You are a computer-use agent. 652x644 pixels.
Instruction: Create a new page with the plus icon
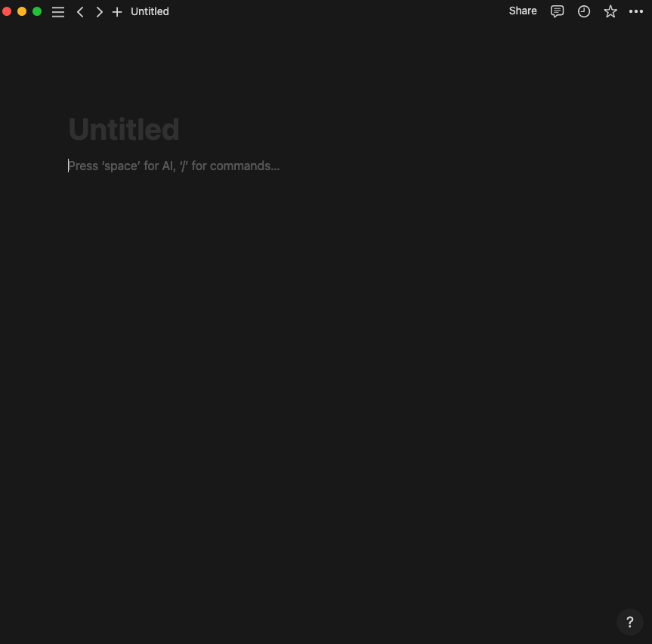[x=117, y=11]
